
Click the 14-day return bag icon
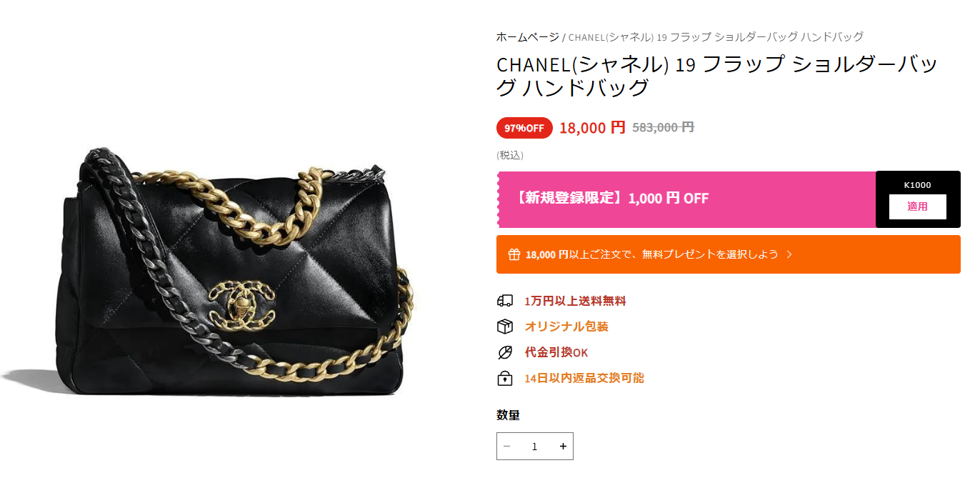point(505,378)
